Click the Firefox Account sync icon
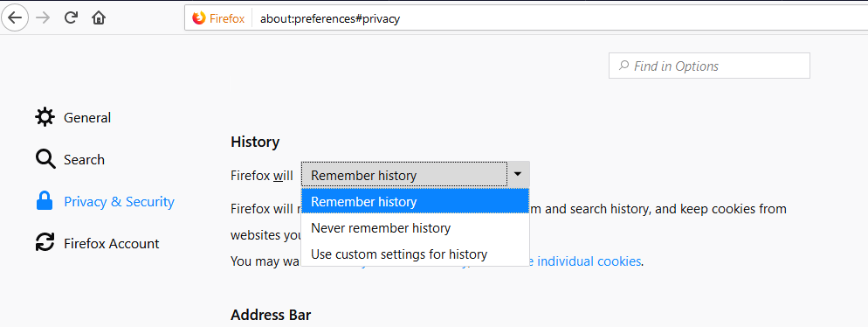 [45, 243]
